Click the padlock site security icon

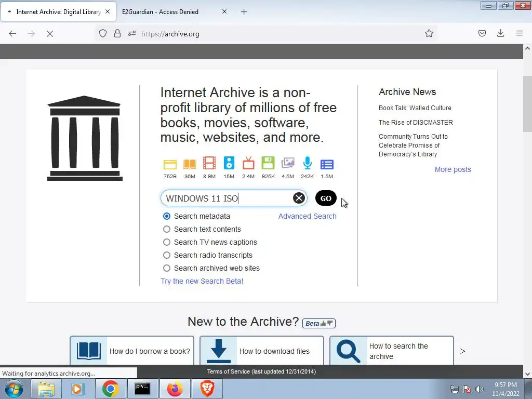click(117, 33)
